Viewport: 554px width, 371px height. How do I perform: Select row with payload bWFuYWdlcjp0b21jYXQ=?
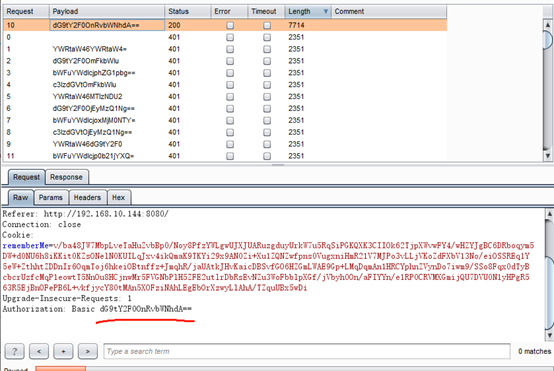[x=225, y=156]
